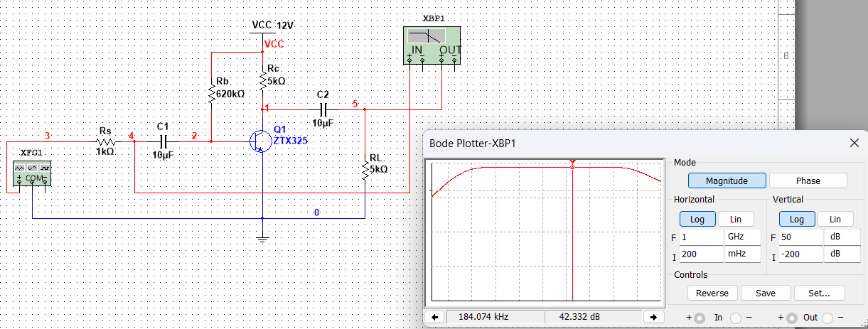The height and width of the screenshot is (329, 868).
Task: Set Horizontal axis to Lin
Action: click(x=736, y=219)
